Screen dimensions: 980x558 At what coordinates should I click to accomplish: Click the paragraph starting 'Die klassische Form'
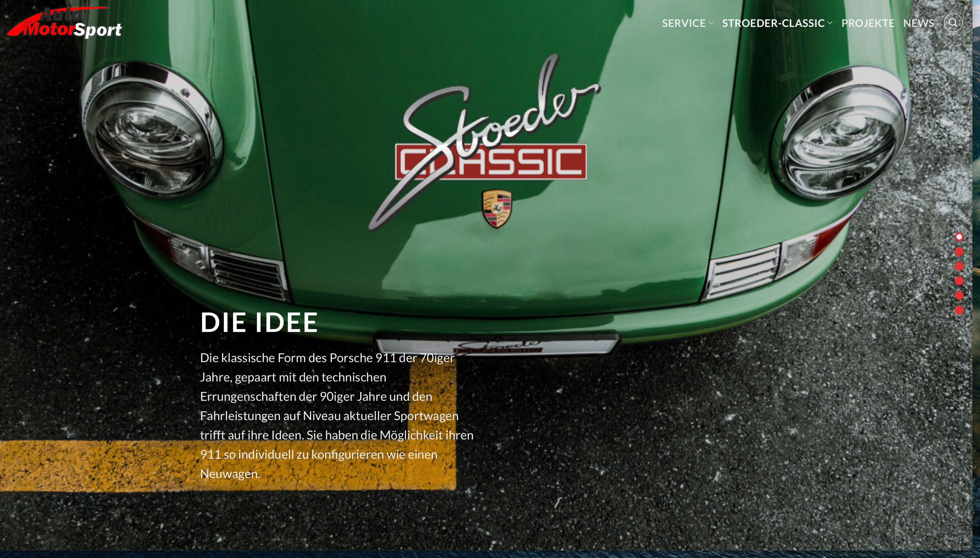(x=337, y=416)
